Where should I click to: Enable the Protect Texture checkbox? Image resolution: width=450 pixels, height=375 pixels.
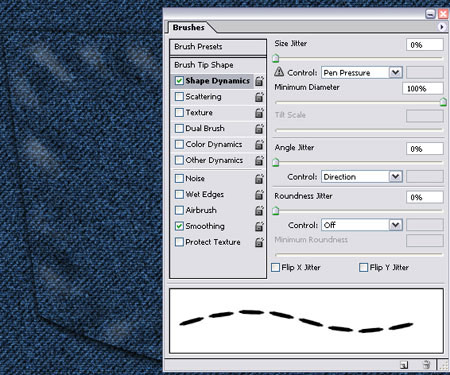179,242
